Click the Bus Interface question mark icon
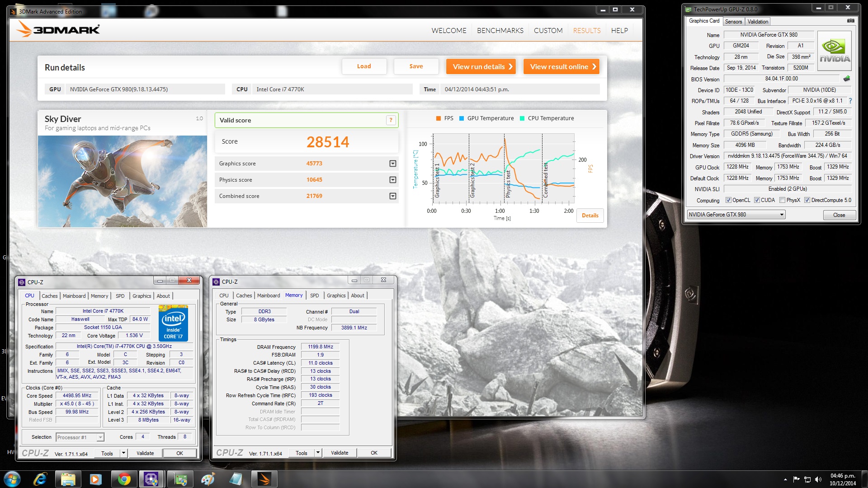Viewport: 868px width, 488px height. tap(850, 101)
